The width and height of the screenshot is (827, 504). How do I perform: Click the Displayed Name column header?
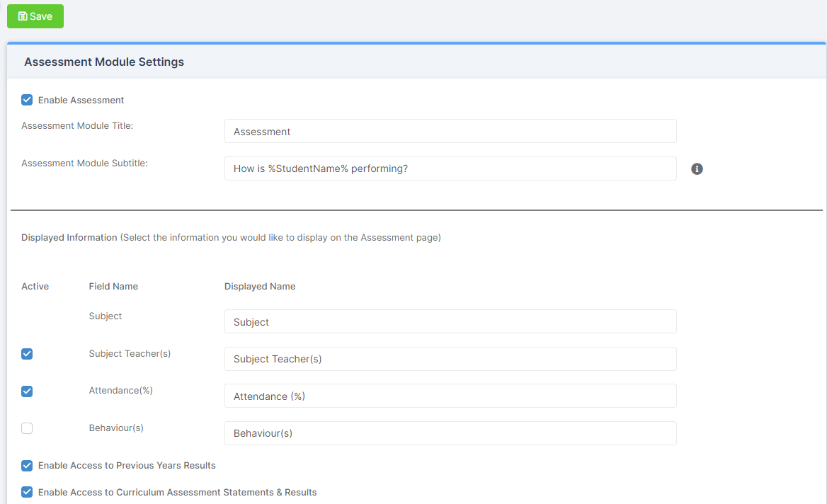click(259, 286)
